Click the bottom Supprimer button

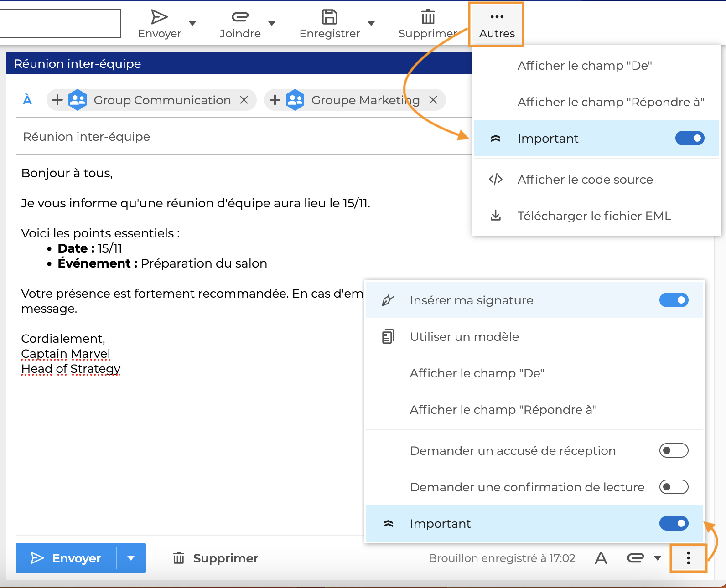click(x=216, y=558)
